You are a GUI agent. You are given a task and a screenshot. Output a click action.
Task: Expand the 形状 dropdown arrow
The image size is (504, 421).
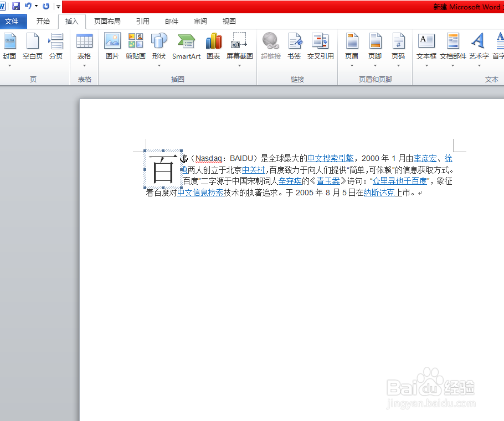coord(159,65)
